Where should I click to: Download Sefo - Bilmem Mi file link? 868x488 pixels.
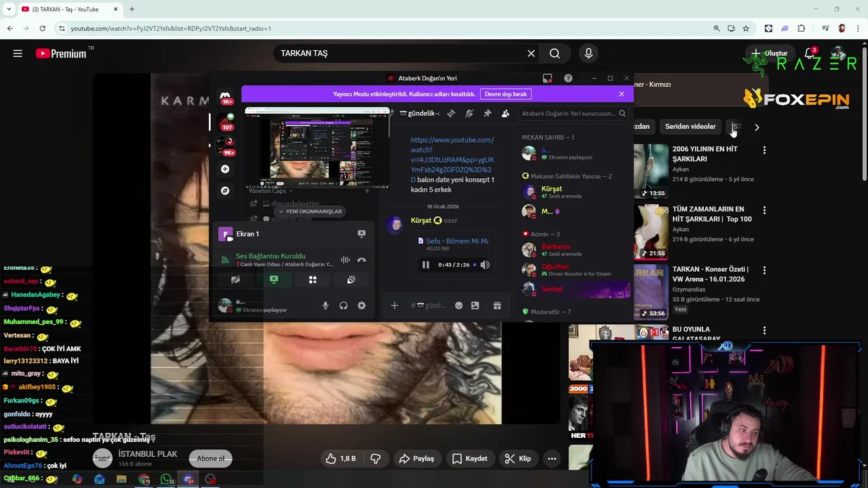coord(457,241)
